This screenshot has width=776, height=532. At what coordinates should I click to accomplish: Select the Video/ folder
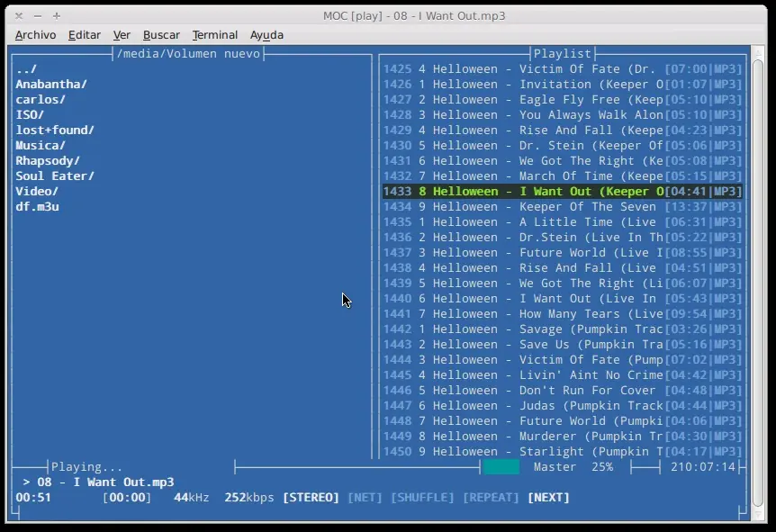click(37, 192)
